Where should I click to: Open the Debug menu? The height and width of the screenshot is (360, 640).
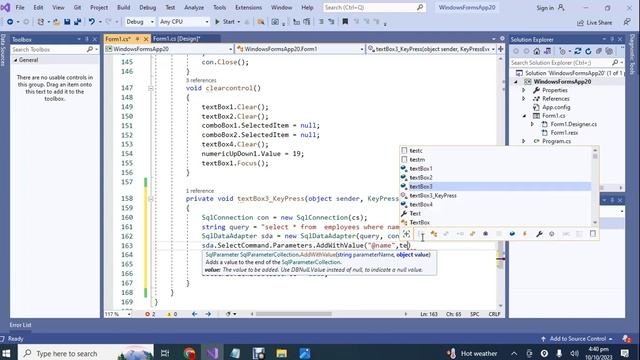(x=147, y=7)
